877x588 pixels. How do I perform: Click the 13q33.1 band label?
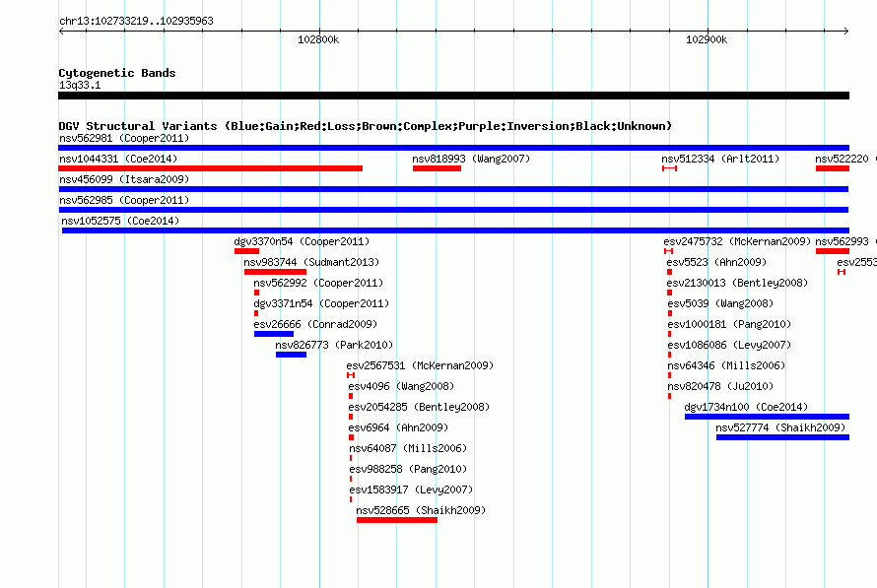coord(80,85)
